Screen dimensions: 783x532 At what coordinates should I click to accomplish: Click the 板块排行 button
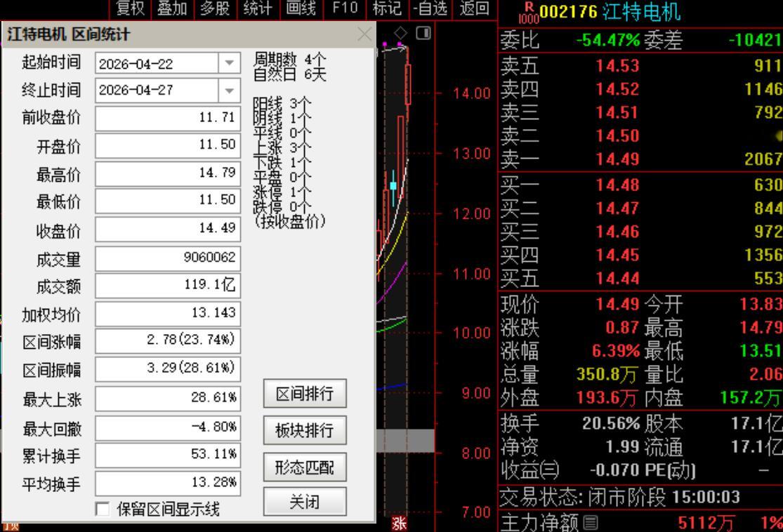[x=305, y=430]
